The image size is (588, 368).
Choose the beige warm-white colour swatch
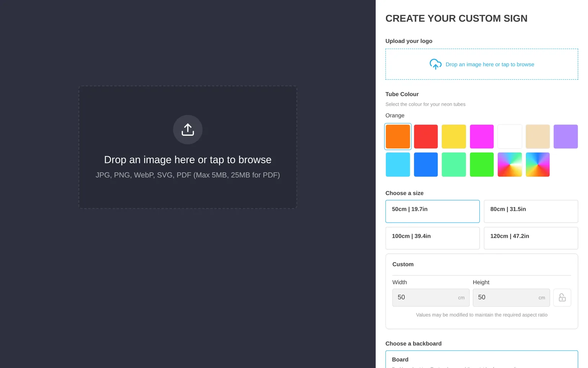point(537,136)
